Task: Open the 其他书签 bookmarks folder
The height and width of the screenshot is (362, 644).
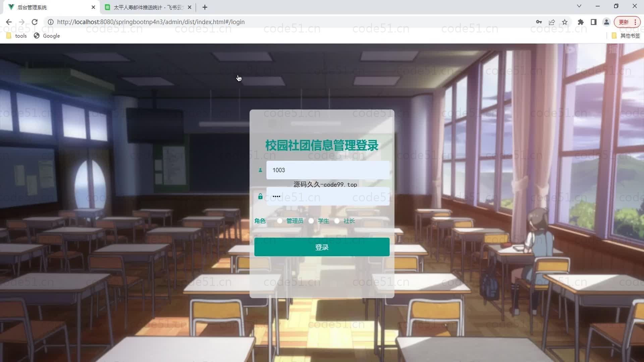Action: tap(626, 36)
